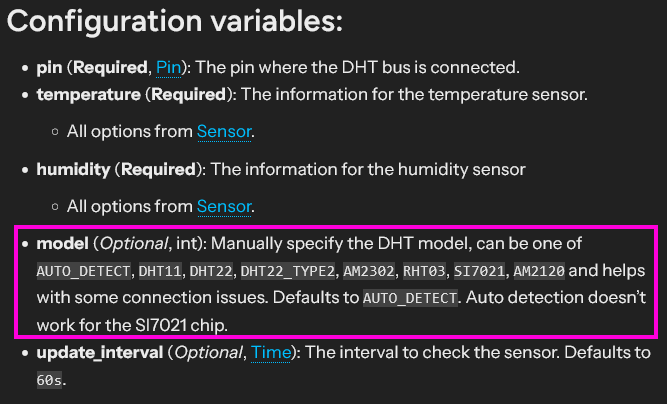Click the DHT22 code label
Image resolution: width=667 pixels, height=404 pixels.
[211, 272]
